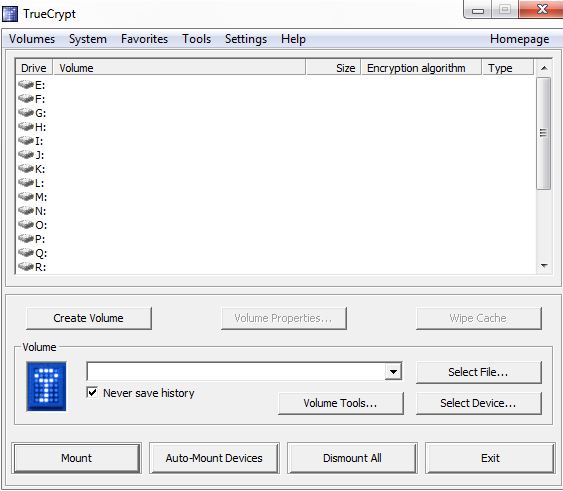The image size is (563, 491).
Task: Sort by the Size column header
Action: coord(333,68)
